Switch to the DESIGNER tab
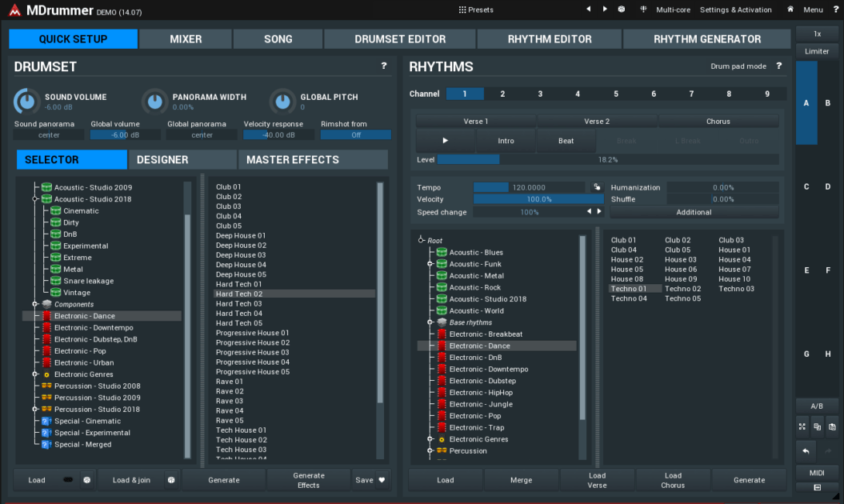Viewport: 844px width, 504px height. tap(182, 159)
